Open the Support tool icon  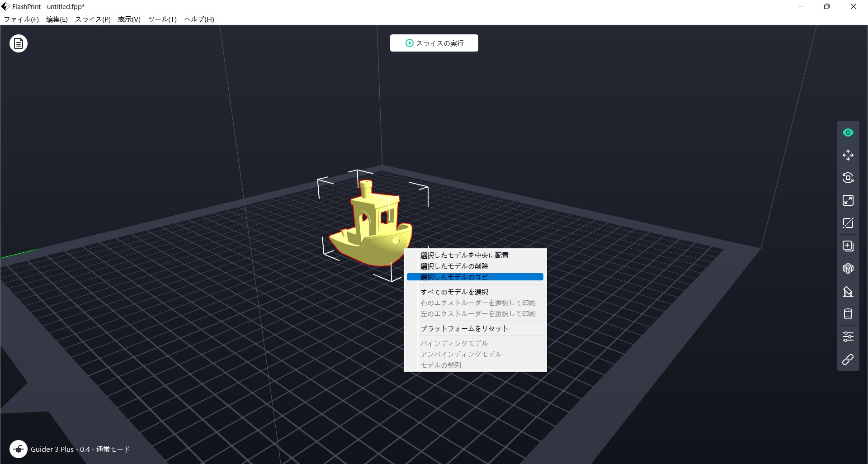[848, 291]
